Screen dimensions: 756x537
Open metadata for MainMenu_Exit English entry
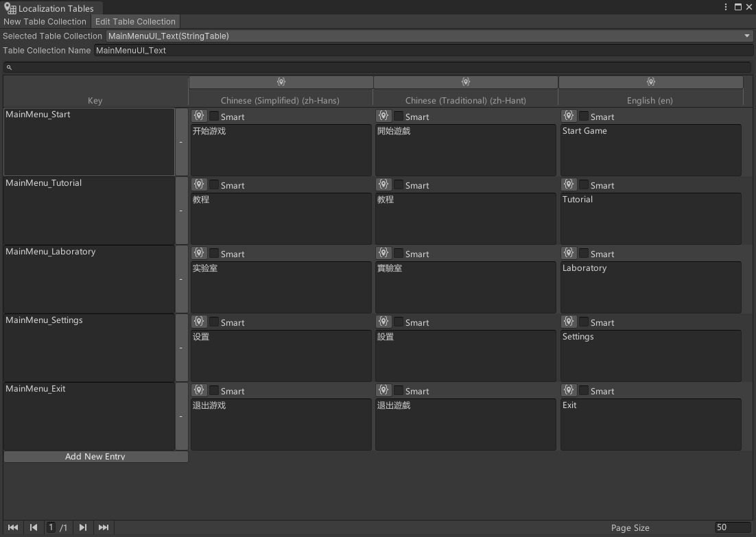tap(569, 390)
